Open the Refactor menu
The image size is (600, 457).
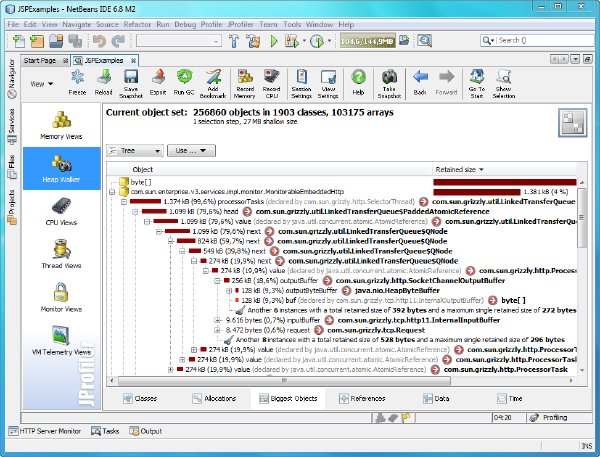click(137, 24)
